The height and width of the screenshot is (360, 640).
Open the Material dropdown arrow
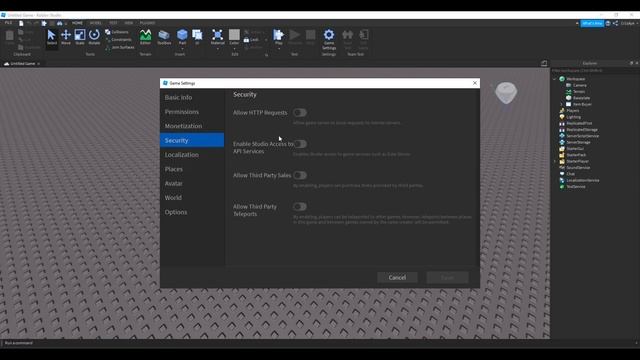[218, 49]
